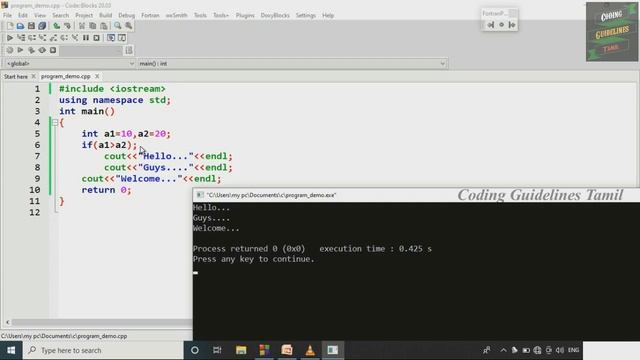Save the file with the Save icon
The height and width of the screenshot is (360, 640).
pos(31,26)
